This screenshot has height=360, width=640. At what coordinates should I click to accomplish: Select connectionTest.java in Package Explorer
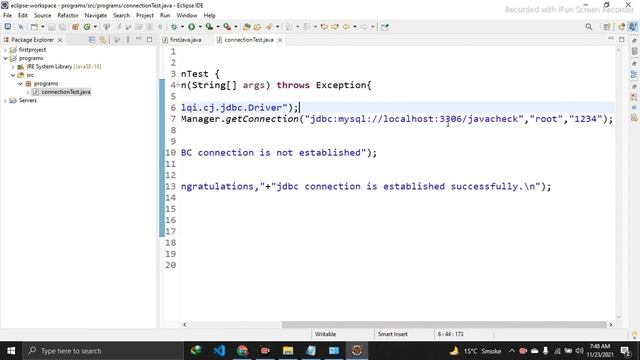pos(62,92)
